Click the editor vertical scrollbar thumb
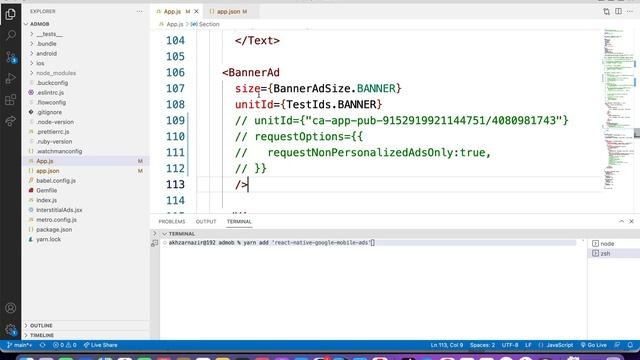The image size is (640, 360). pos(637,133)
